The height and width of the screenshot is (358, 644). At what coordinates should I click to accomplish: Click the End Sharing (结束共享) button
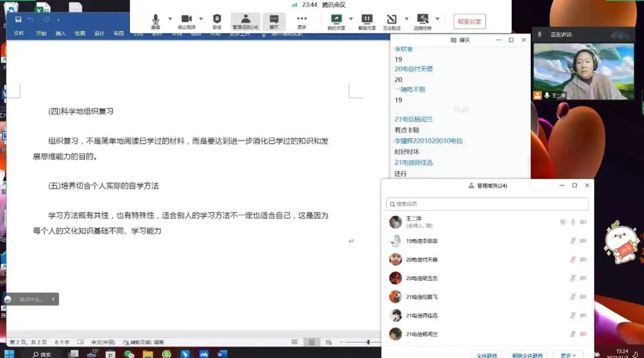coord(469,21)
